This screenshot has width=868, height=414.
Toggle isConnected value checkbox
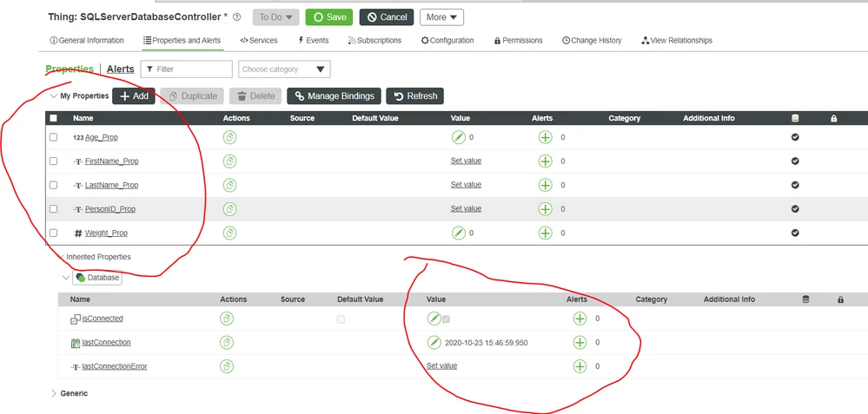click(x=447, y=319)
